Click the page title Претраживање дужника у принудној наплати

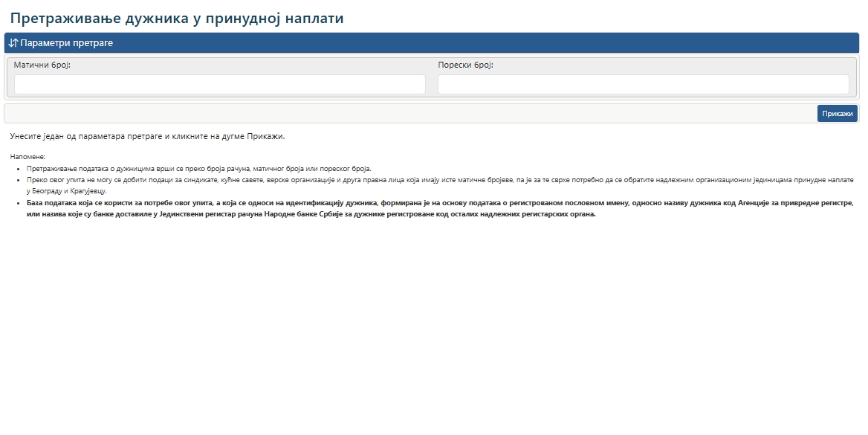tap(177, 19)
